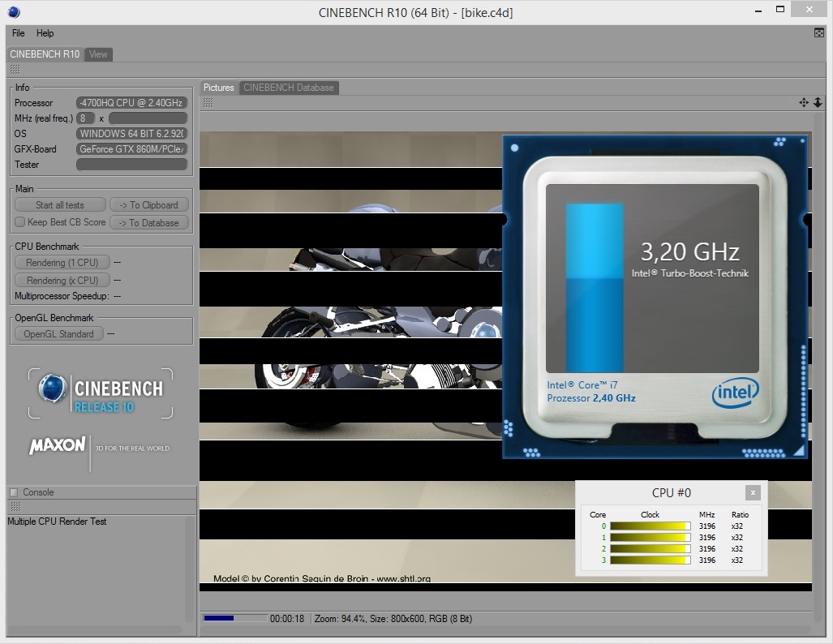Click the CINEBENCH Release 10 logo

pos(101,393)
